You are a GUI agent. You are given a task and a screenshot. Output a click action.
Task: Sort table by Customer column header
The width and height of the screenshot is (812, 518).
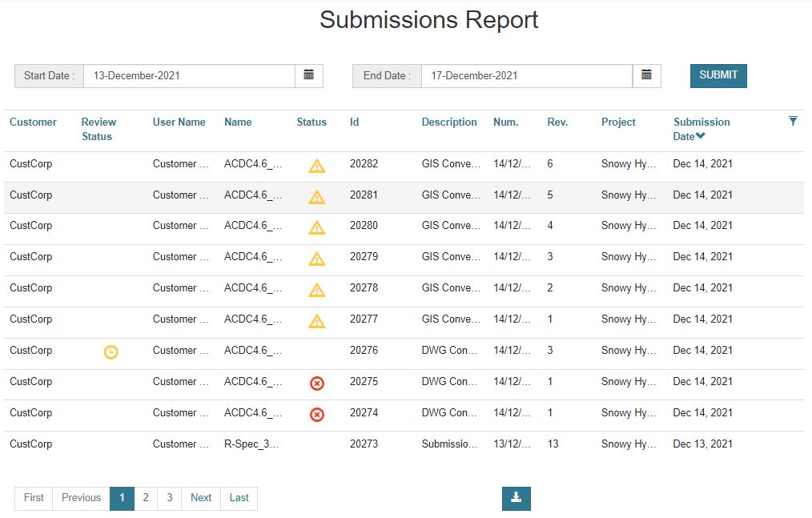pyautogui.click(x=33, y=122)
